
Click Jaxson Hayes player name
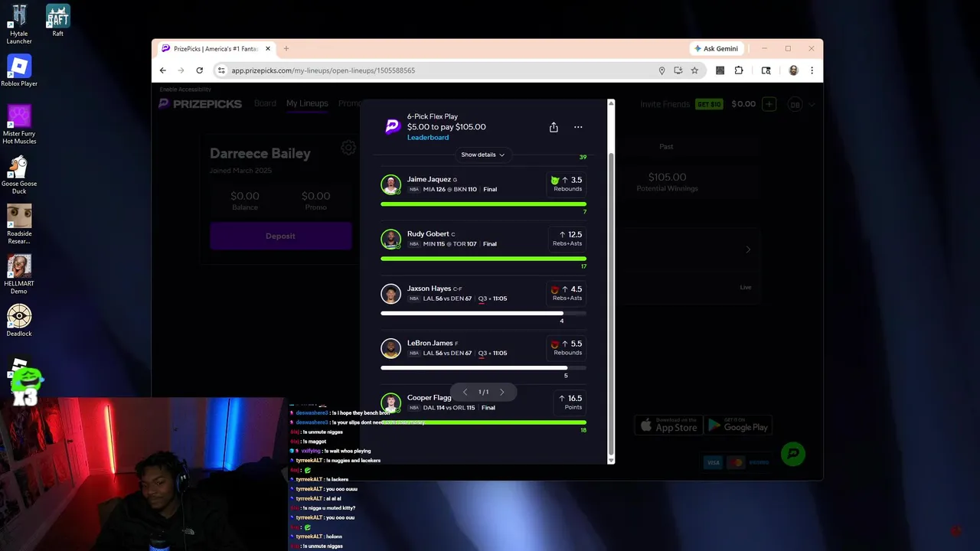(429, 289)
